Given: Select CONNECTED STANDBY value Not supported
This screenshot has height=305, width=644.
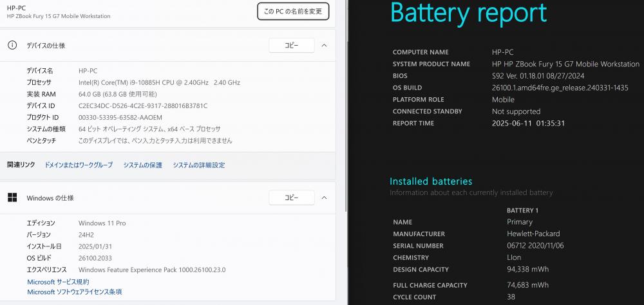Looking at the screenshot, I should [x=516, y=112].
